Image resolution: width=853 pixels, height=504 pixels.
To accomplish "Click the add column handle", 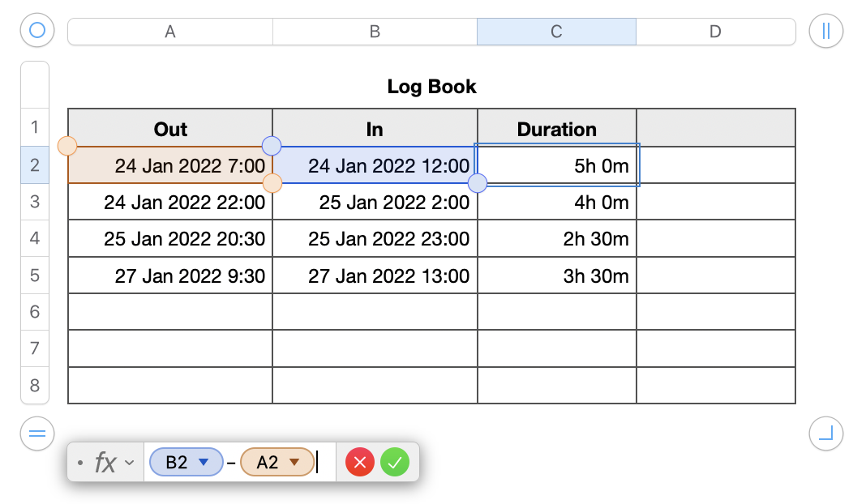I will coord(825,31).
